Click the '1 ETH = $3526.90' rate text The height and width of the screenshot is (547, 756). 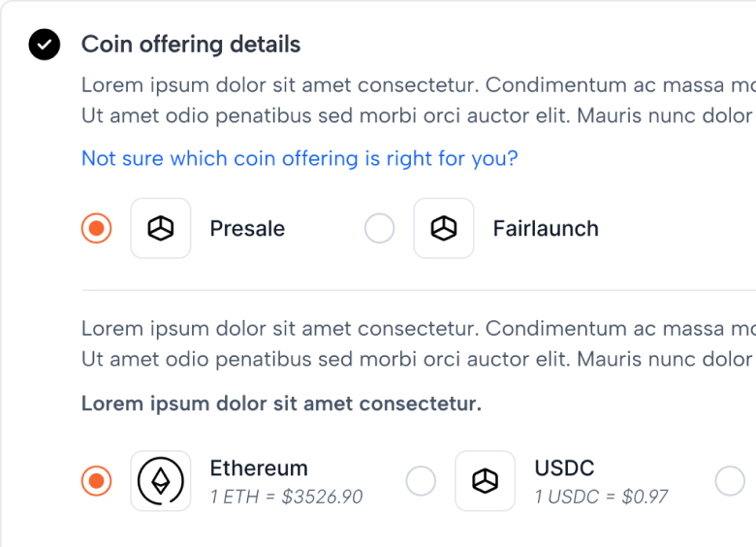(286, 497)
